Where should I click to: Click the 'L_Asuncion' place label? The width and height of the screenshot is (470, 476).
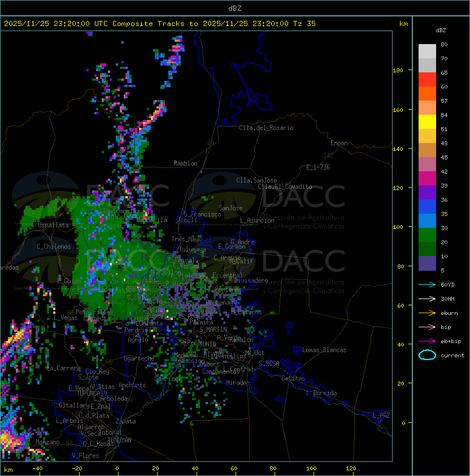coord(257,220)
